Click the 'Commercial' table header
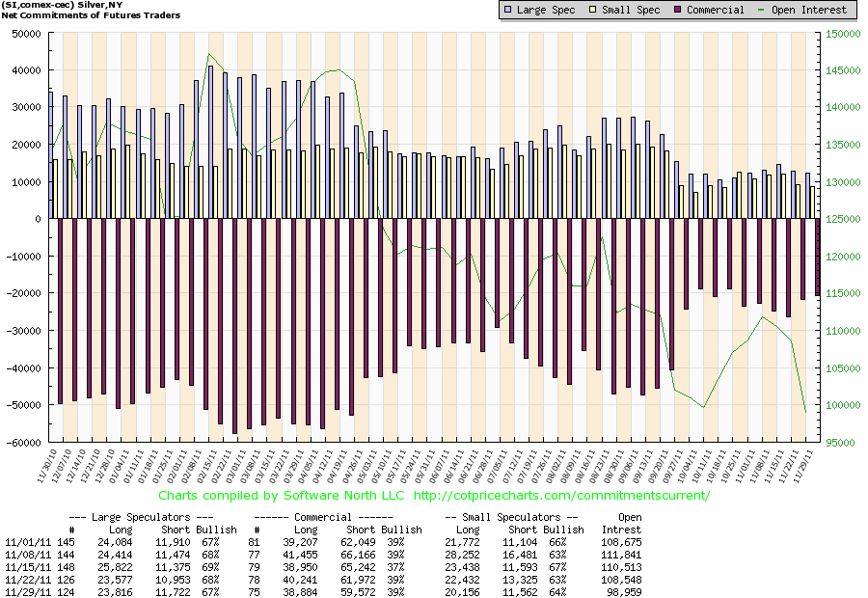Screen dimensions: 868x598 [323, 517]
